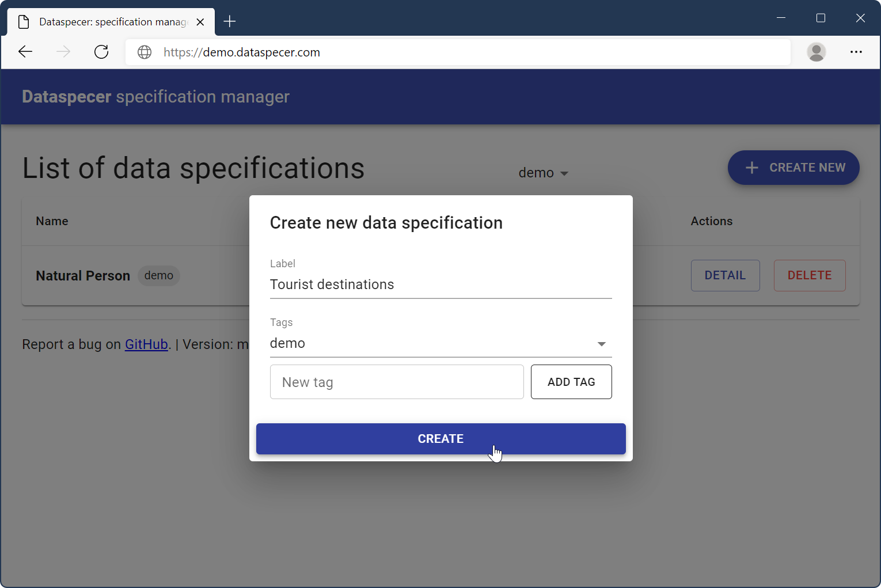Select the Dataspecer specification manager tab
This screenshot has height=588, width=881.
tap(109, 22)
